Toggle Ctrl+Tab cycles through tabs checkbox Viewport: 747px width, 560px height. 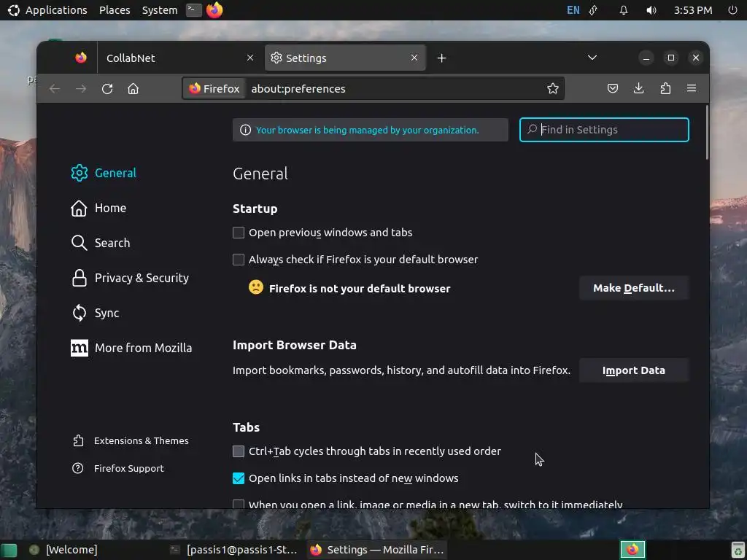pyautogui.click(x=239, y=451)
